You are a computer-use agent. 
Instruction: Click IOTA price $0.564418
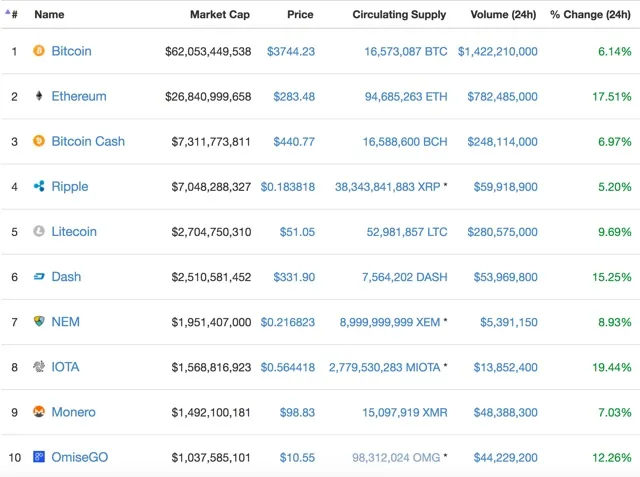tap(288, 367)
